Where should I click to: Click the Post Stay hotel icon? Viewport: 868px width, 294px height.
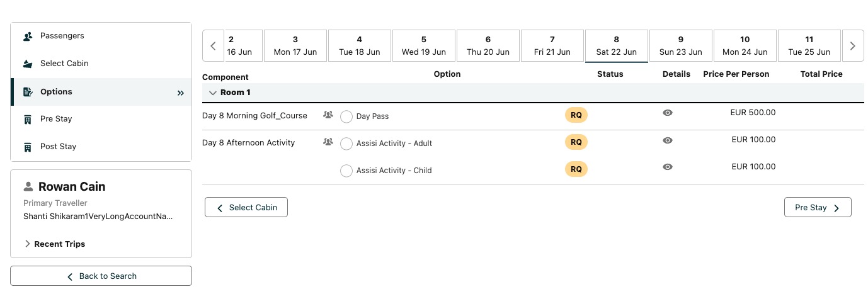click(28, 147)
